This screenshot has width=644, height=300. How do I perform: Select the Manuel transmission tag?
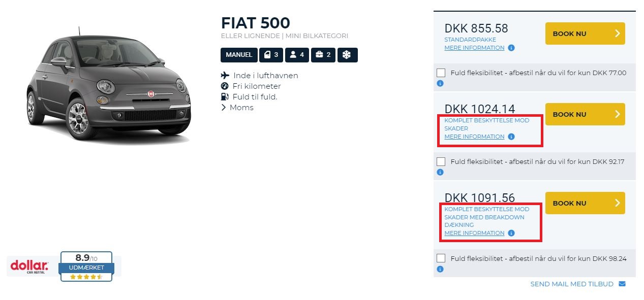tap(239, 55)
